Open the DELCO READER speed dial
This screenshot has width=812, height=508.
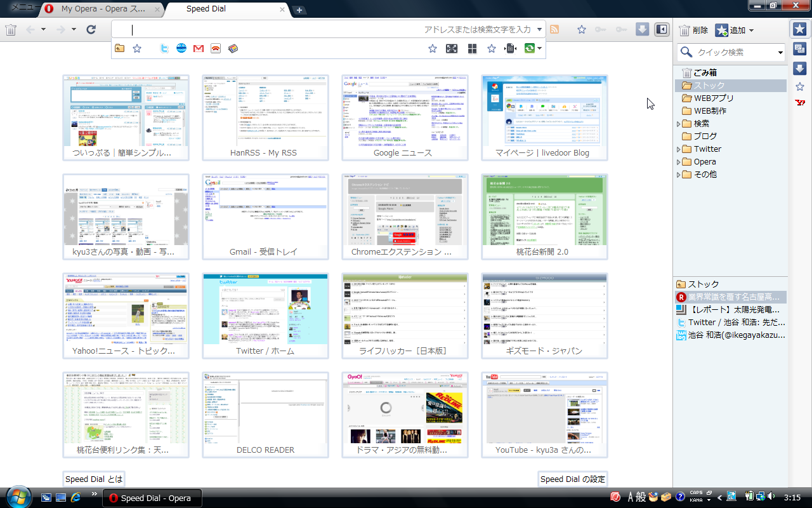(265, 415)
